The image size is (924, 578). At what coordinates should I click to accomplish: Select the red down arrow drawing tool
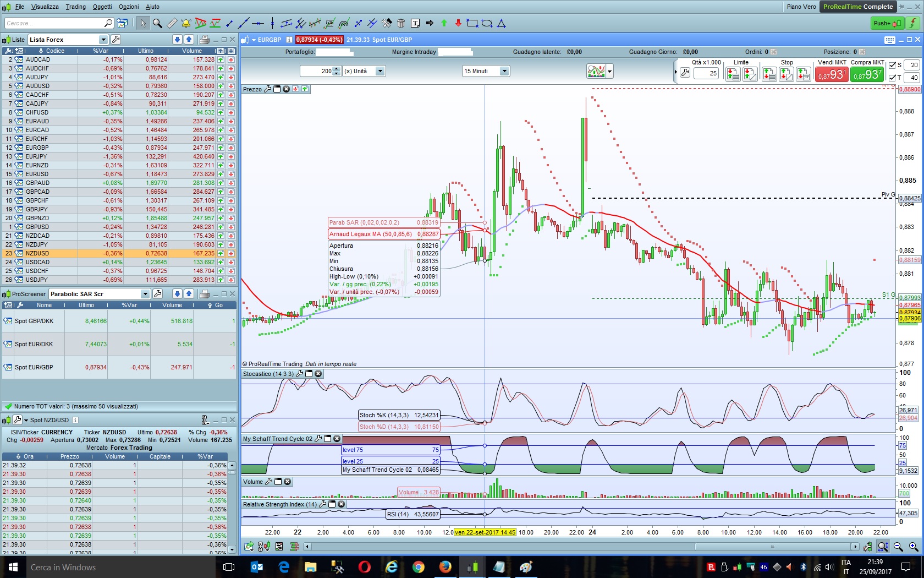point(458,23)
